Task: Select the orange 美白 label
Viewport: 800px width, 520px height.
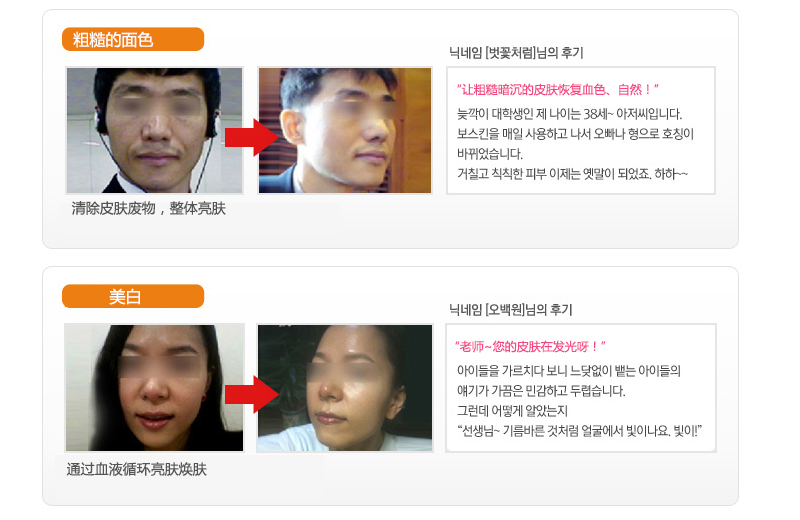Action: coord(133,296)
